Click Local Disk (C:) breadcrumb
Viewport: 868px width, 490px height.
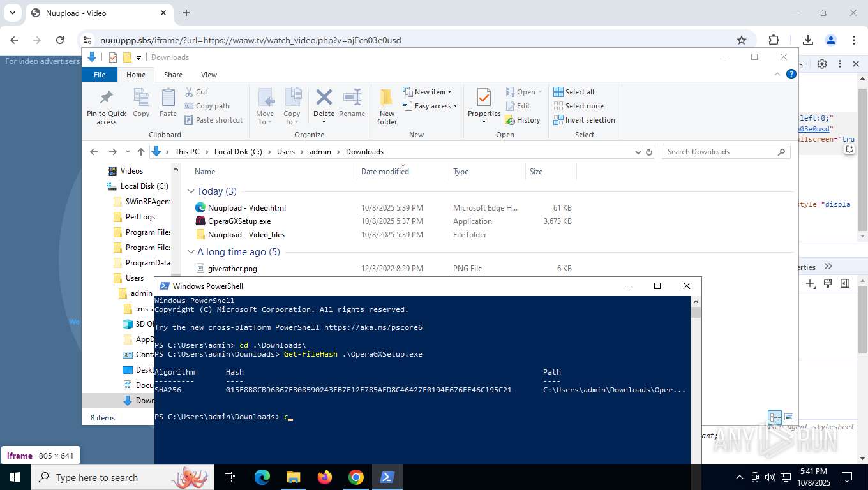click(238, 152)
